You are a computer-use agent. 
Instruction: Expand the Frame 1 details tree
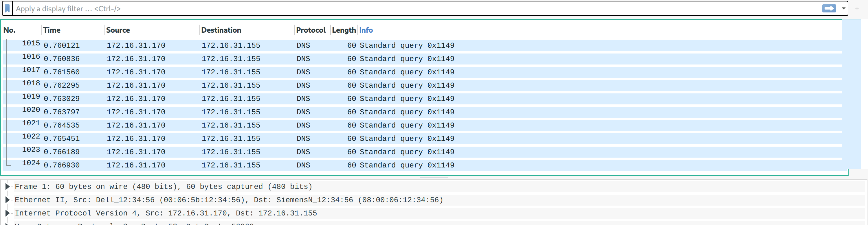pyautogui.click(x=7, y=187)
